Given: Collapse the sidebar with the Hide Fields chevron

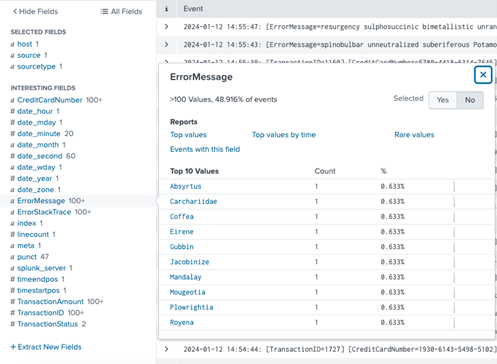Looking at the screenshot, I should click(15, 12).
